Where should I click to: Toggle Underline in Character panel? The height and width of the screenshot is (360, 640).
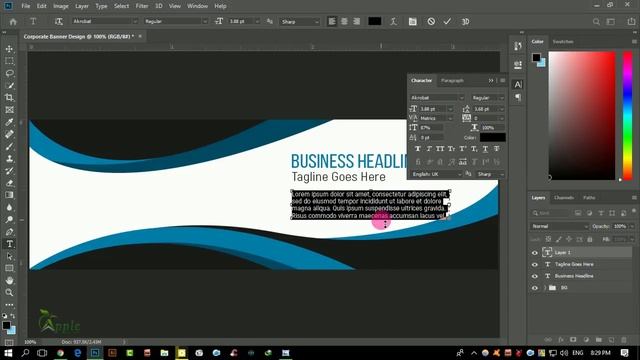point(485,149)
